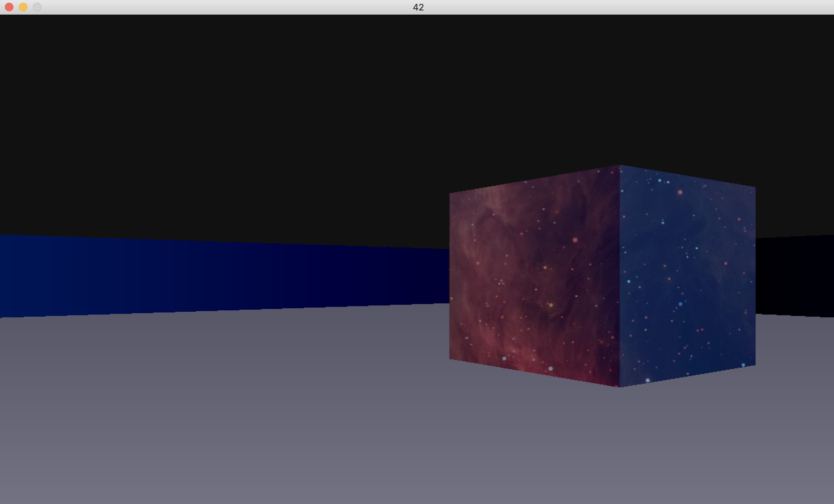The height and width of the screenshot is (504, 834).
Task: Click the top front corner of the cube
Action: click(620, 166)
